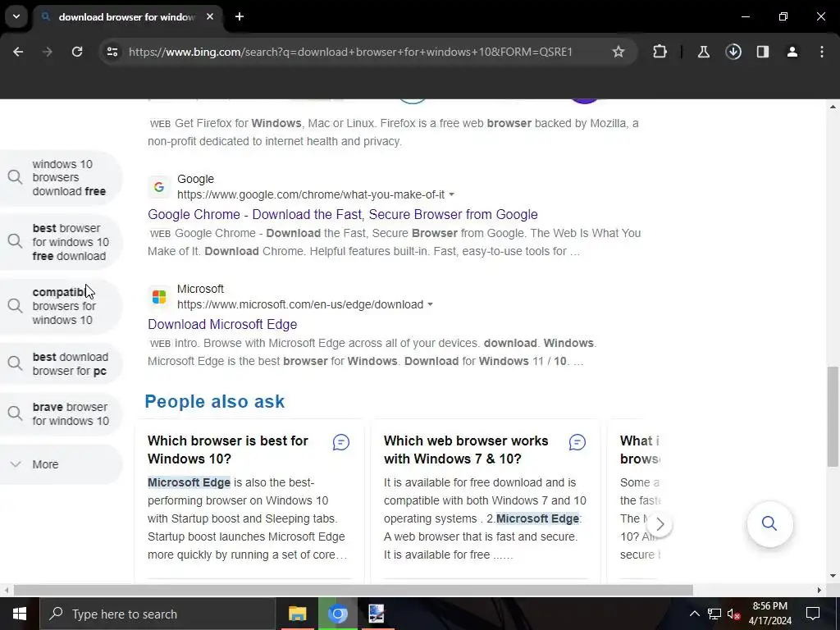Image resolution: width=840 pixels, height=630 pixels.
Task: Open the side panel icon
Action: [x=763, y=52]
